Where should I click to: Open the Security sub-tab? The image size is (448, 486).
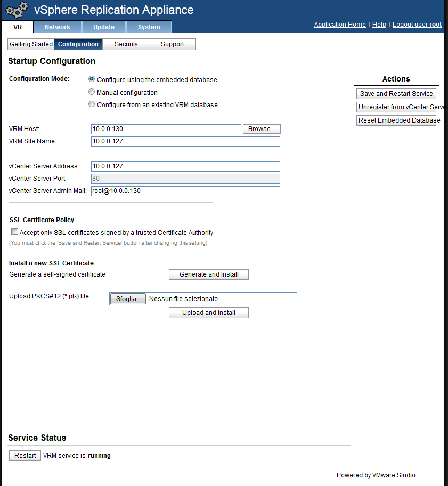tap(125, 44)
